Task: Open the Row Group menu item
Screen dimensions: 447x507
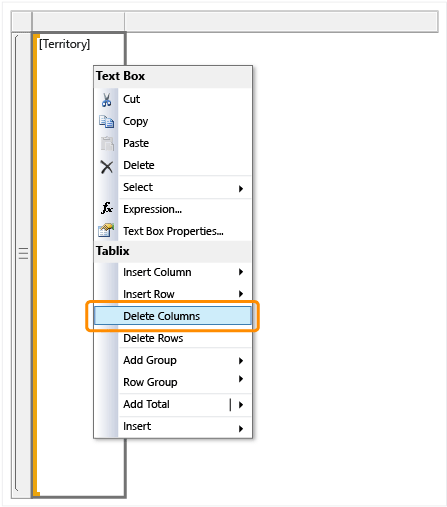Action: pyautogui.click(x=173, y=382)
